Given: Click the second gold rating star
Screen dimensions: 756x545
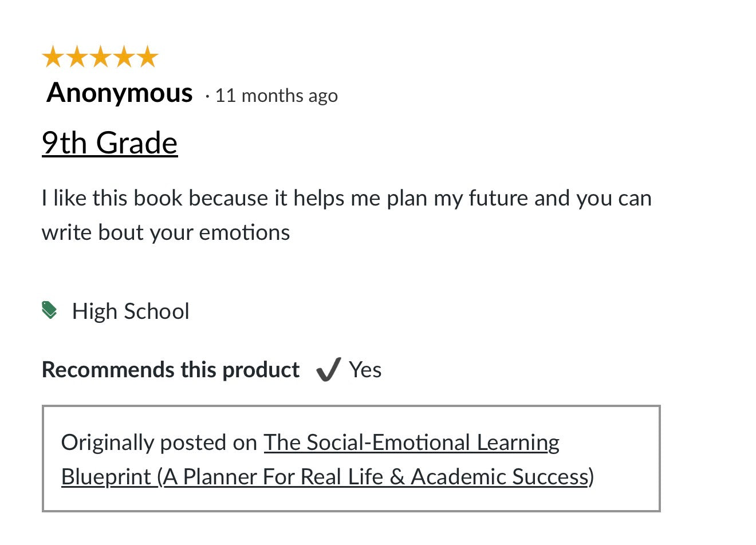Looking at the screenshot, I should point(77,57).
